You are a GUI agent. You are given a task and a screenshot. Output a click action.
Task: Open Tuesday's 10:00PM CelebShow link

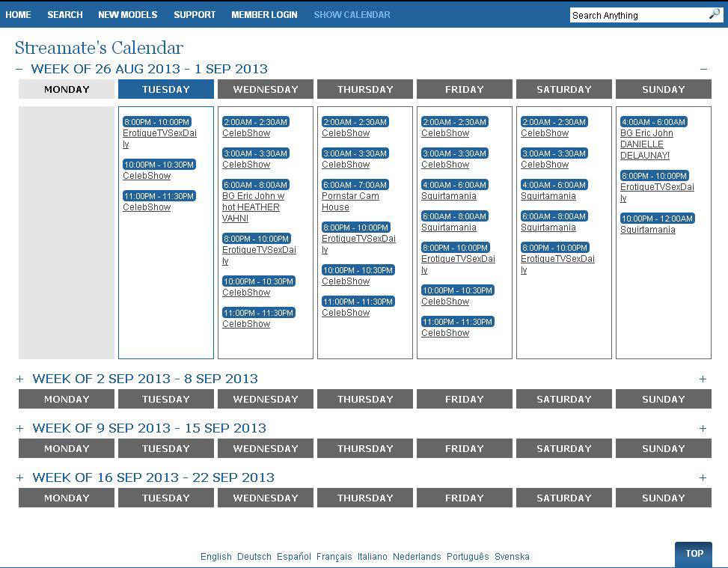click(147, 176)
